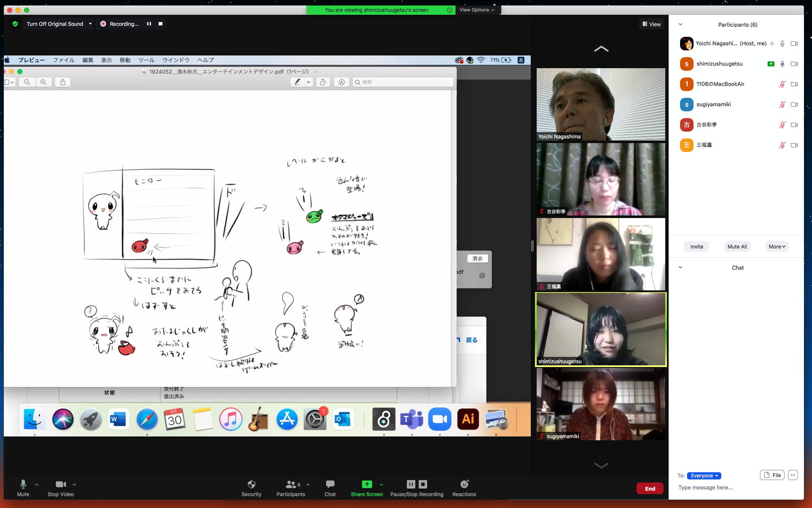
Task: Click shimizushuugetsu's microphone icon in Participants
Action: click(782, 64)
